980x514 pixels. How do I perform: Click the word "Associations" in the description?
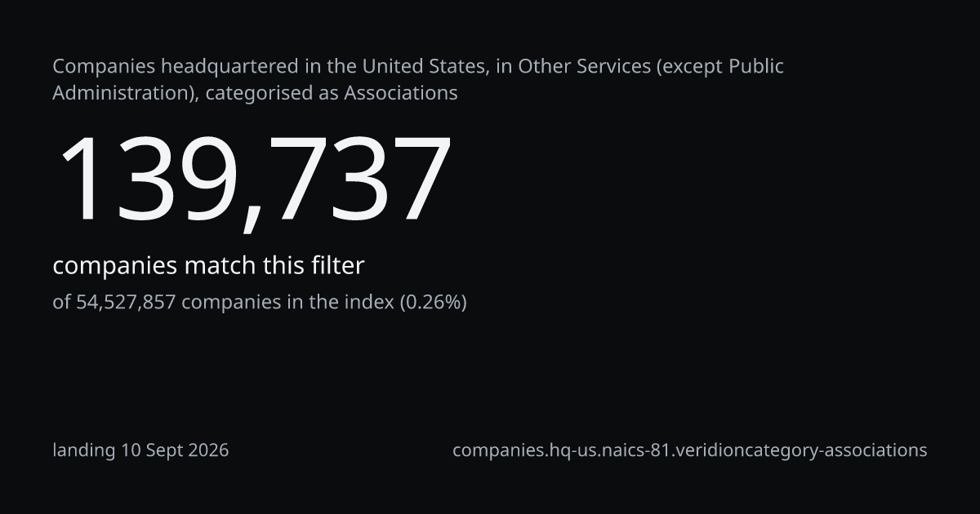point(400,93)
